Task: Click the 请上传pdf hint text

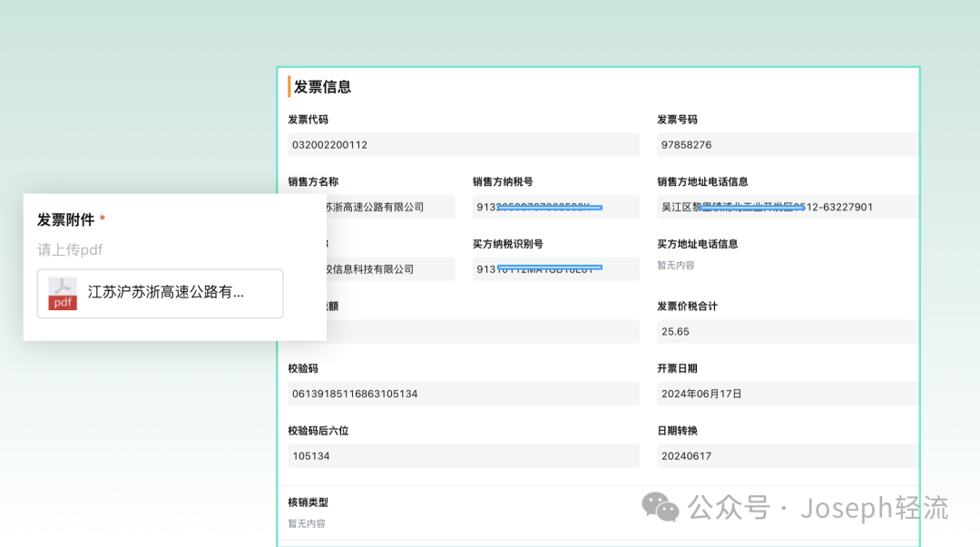Action: (70, 250)
